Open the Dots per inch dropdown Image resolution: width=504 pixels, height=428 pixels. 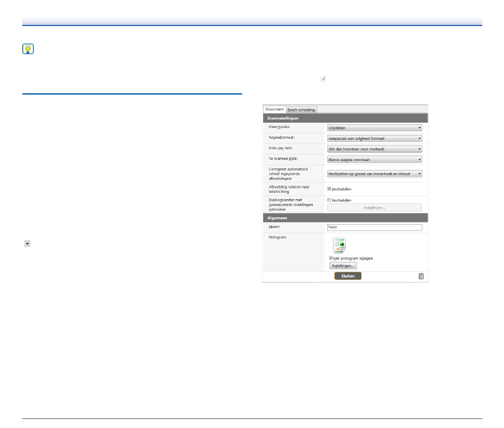[375, 149]
